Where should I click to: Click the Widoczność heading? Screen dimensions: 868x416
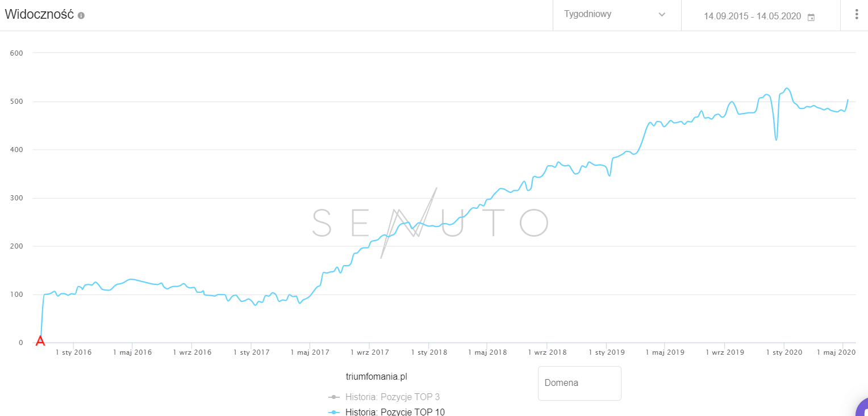(x=39, y=15)
